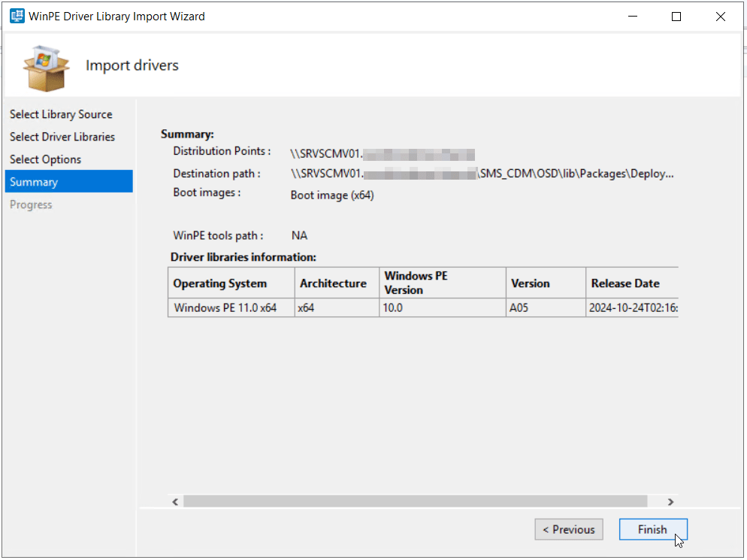This screenshot has height=560, width=747.
Task: Select the Windows PE 11.0 x64 row
Action: pos(225,307)
